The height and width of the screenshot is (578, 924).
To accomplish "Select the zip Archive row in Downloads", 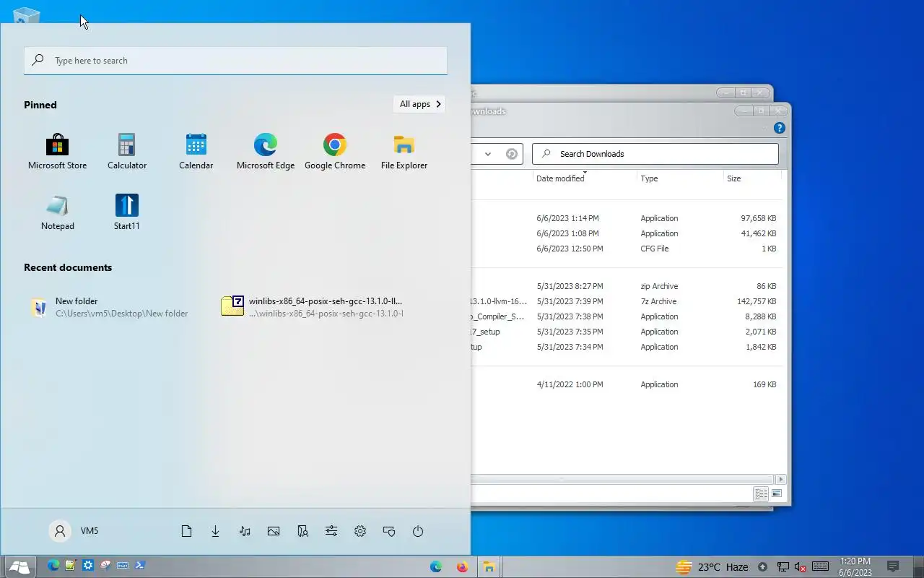I will (x=627, y=286).
